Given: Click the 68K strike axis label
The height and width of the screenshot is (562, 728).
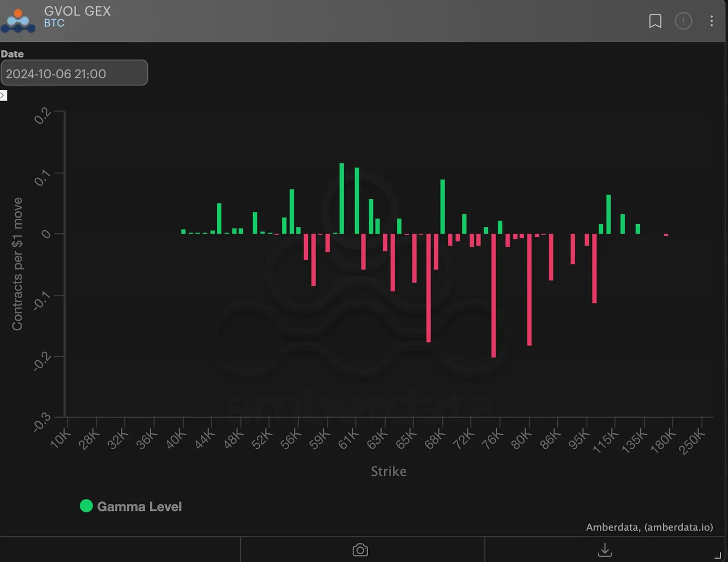Looking at the screenshot, I should (x=435, y=439).
